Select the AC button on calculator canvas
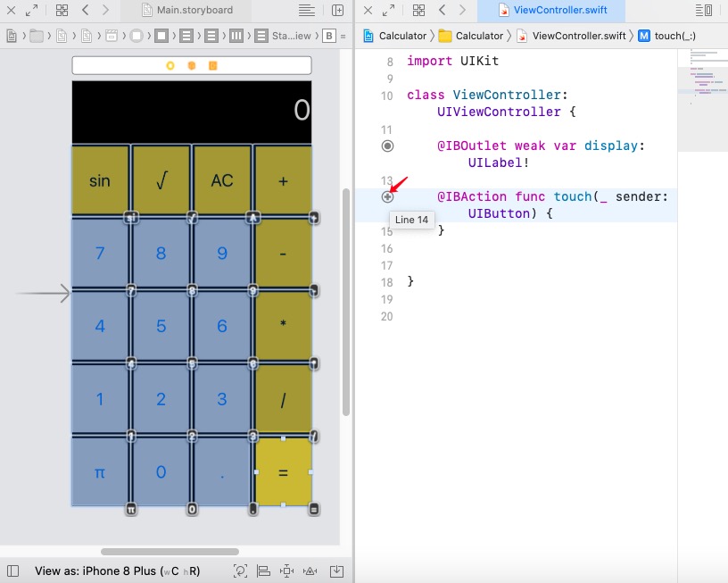The height and width of the screenshot is (583, 728). 222,179
